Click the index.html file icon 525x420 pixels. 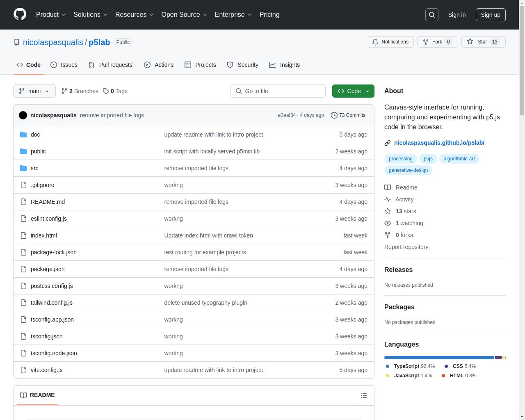coord(23,235)
